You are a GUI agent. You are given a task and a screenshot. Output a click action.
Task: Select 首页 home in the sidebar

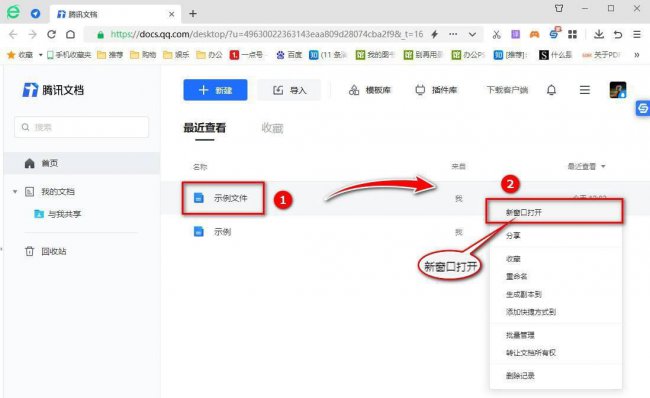point(82,163)
